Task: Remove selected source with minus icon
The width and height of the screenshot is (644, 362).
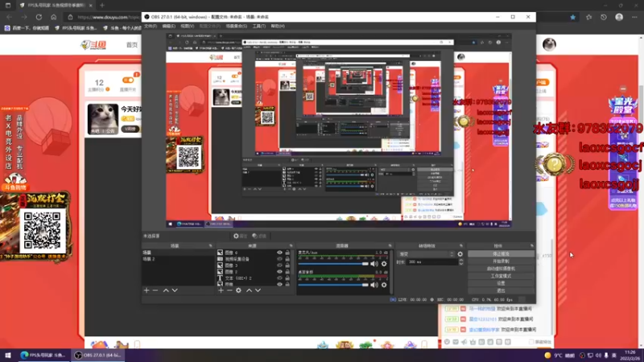Action: pos(229,290)
